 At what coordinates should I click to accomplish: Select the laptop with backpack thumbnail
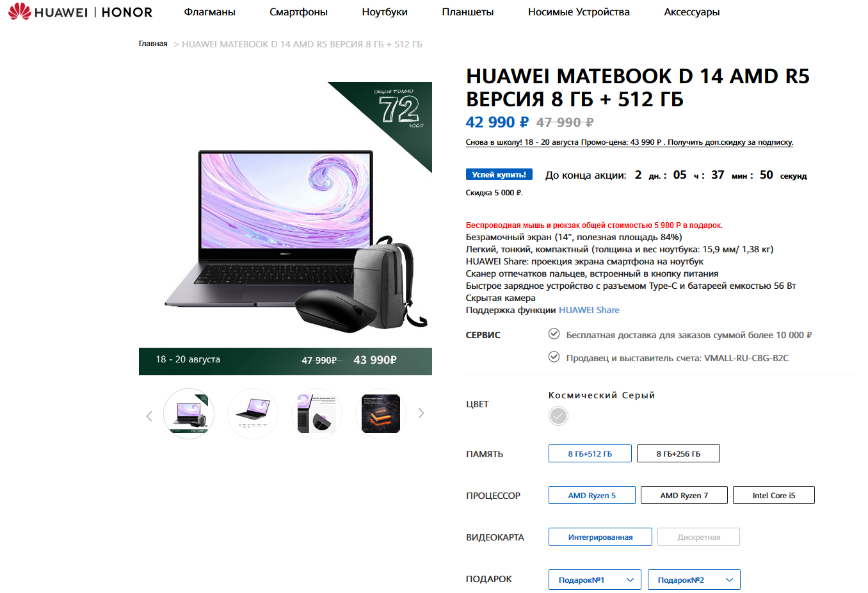point(189,414)
